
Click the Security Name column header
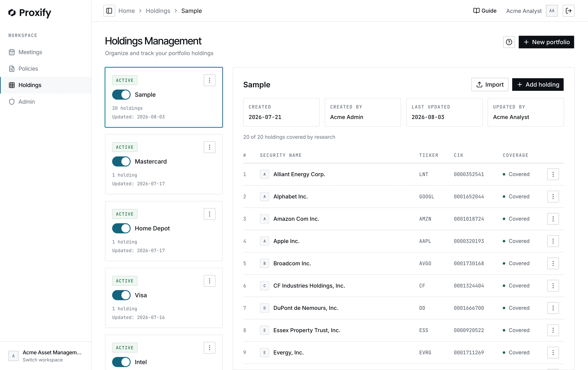[x=281, y=155]
